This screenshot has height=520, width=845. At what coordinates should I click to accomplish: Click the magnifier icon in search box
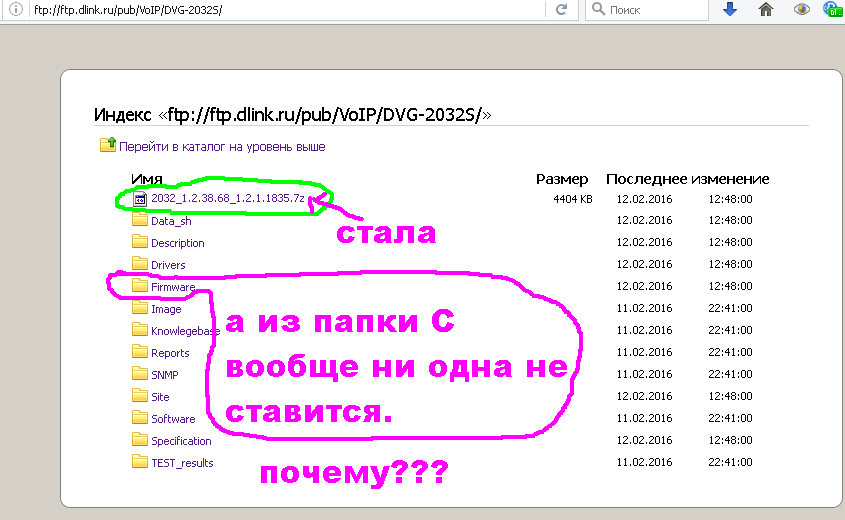pos(598,9)
